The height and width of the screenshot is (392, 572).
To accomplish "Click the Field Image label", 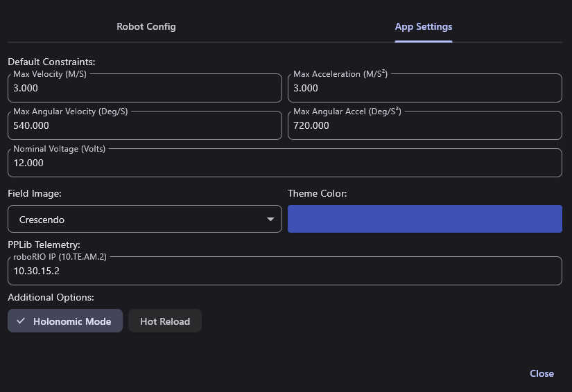I will click(35, 193).
